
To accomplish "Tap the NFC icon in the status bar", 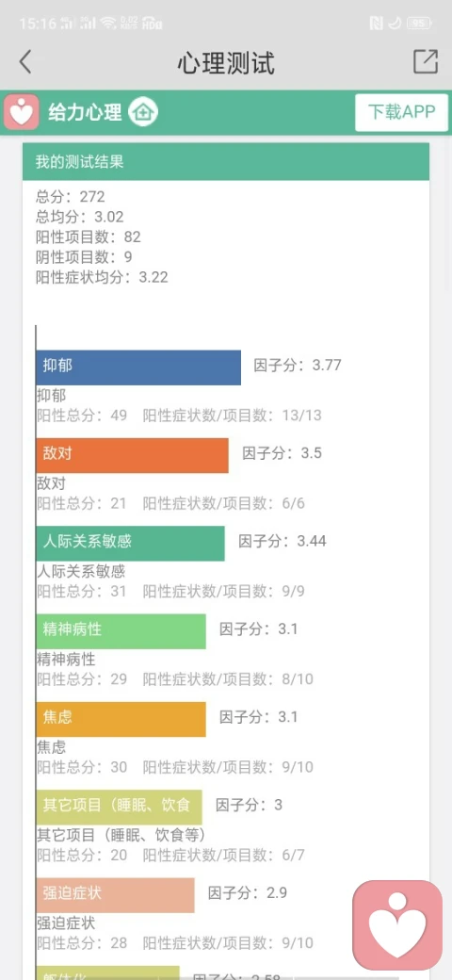I will point(376,24).
